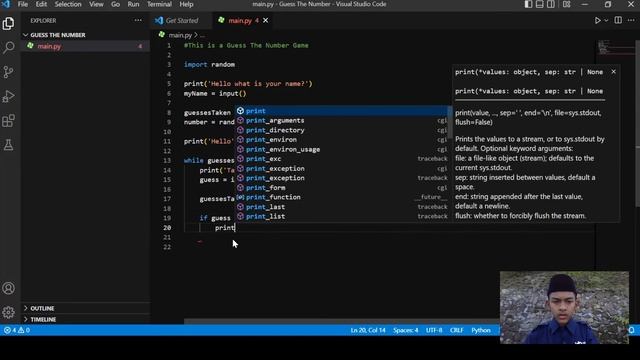
Task: Open editor more actions ellipsis
Action: click(x=631, y=20)
